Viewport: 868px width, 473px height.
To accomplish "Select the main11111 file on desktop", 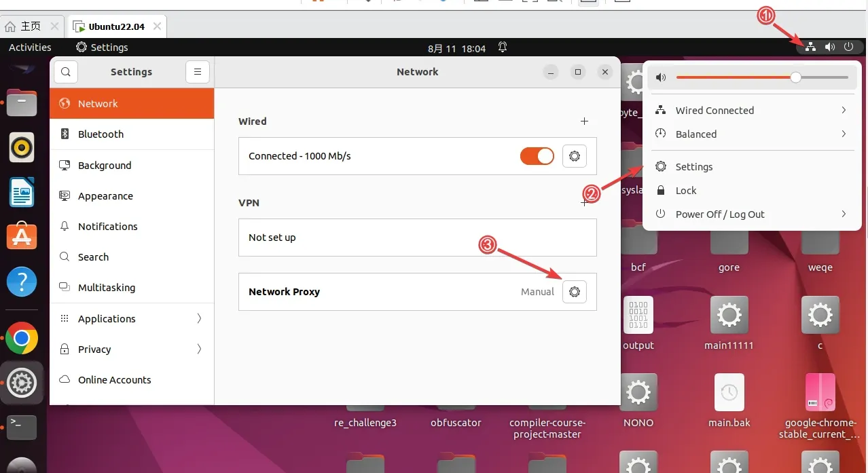I will click(729, 323).
